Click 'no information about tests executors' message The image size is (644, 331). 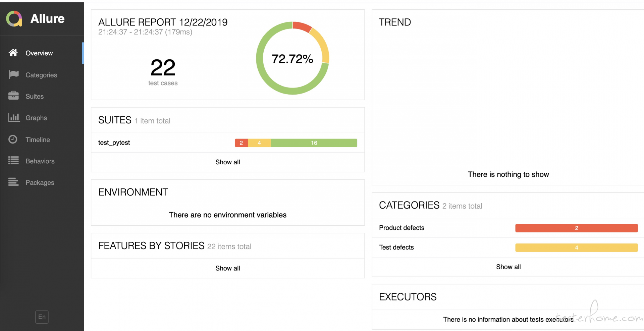(508, 320)
